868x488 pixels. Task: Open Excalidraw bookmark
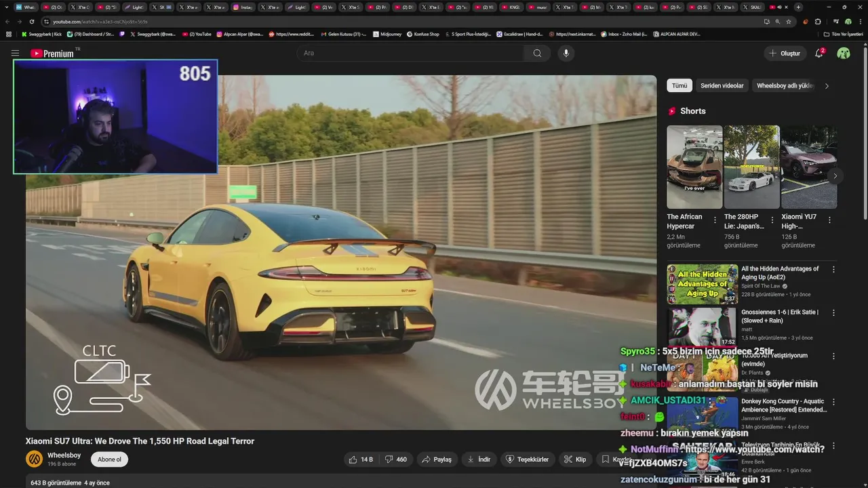(x=519, y=34)
